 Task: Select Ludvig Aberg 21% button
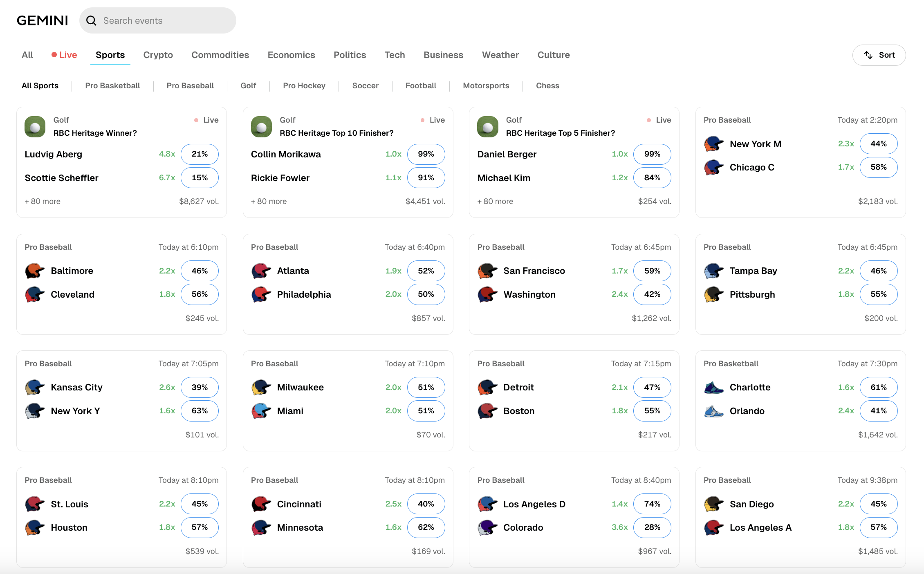tap(200, 154)
